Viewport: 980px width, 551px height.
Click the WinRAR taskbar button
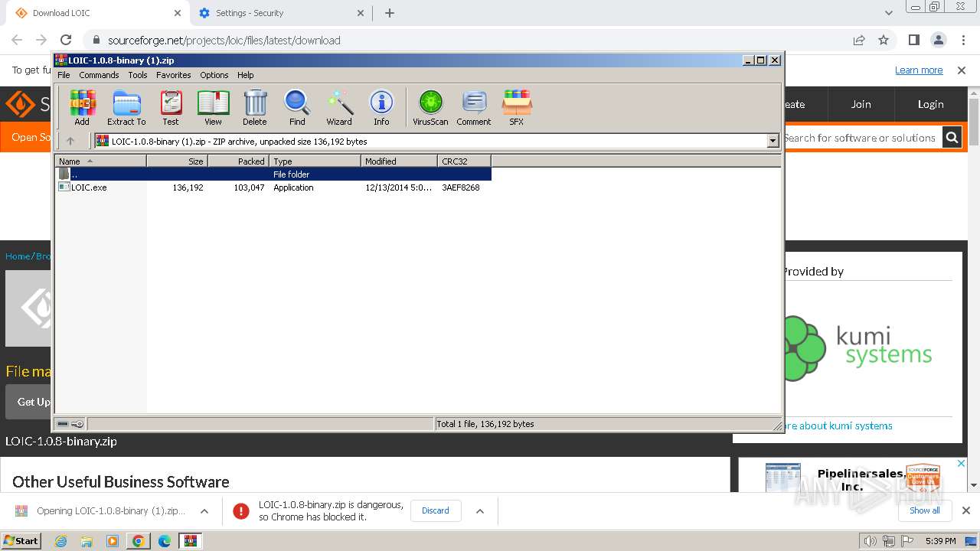click(x=191, y=541)
